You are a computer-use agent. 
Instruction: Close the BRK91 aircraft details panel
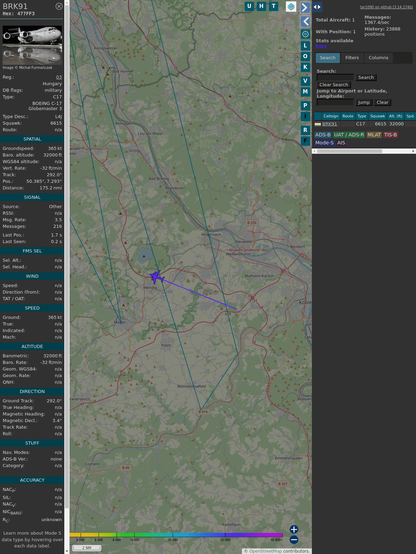[59, 6]
